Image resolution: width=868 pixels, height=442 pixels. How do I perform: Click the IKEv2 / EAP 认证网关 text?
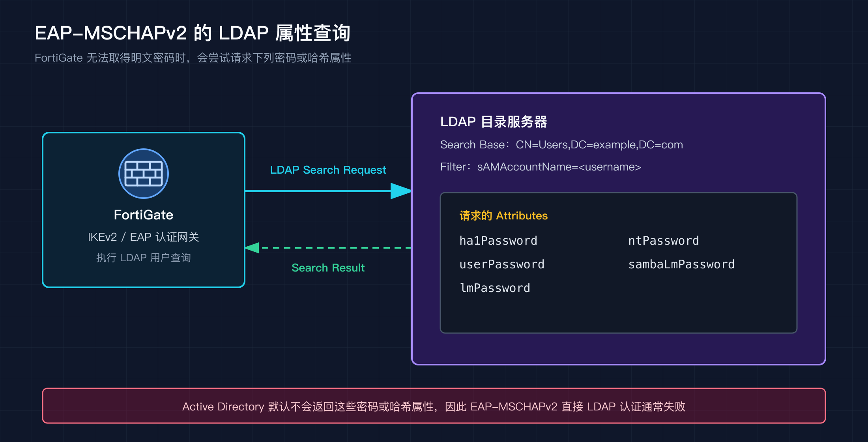[x=144, y=237]
